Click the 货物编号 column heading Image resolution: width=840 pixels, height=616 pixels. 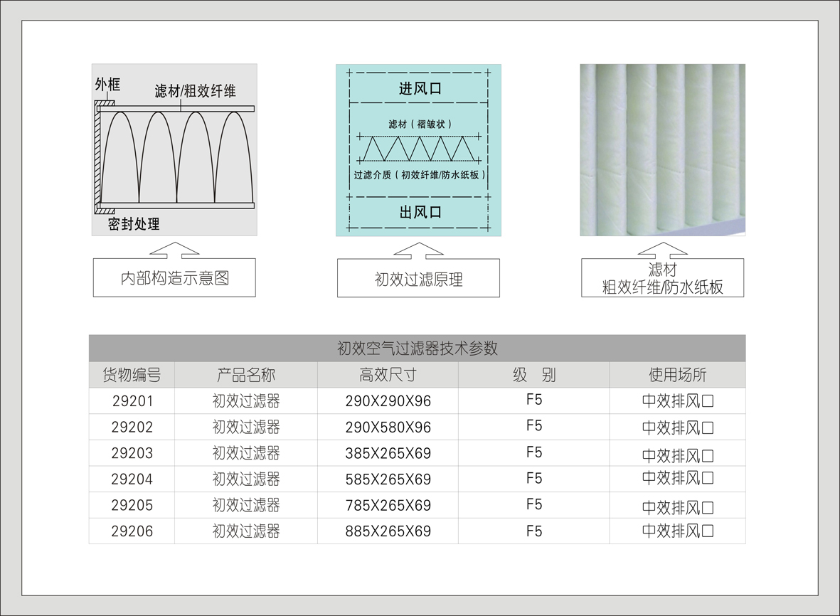132,375
